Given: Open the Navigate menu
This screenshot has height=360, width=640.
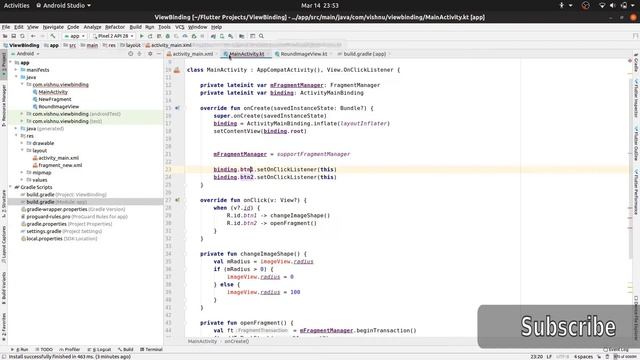Looking at the screenshot, I should click(53, 27).
